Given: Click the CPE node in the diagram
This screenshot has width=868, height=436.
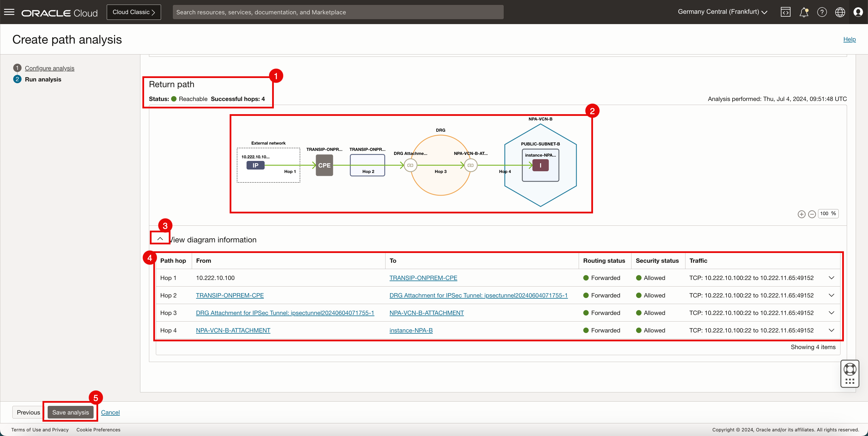Looking at the screenshot, I should pyautogui.click(x=324, y=165).
